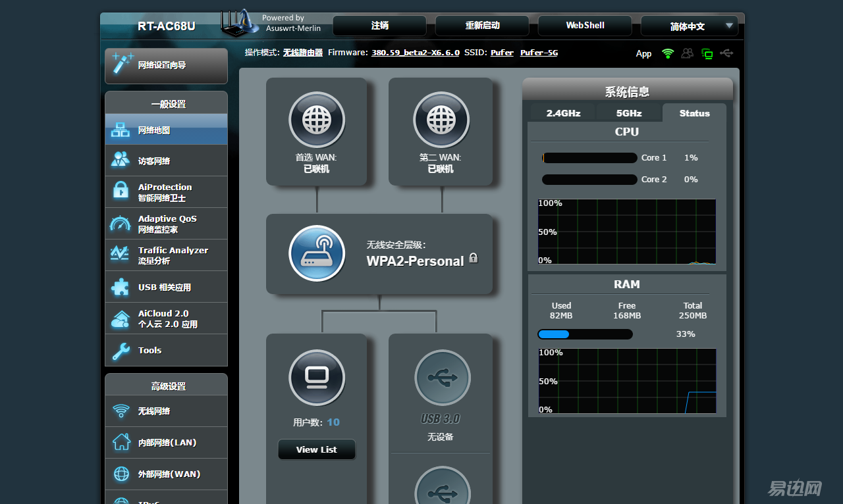Open the WebShell button
The height and width of the screenshot is (504, 843).
tap(585, 26)
